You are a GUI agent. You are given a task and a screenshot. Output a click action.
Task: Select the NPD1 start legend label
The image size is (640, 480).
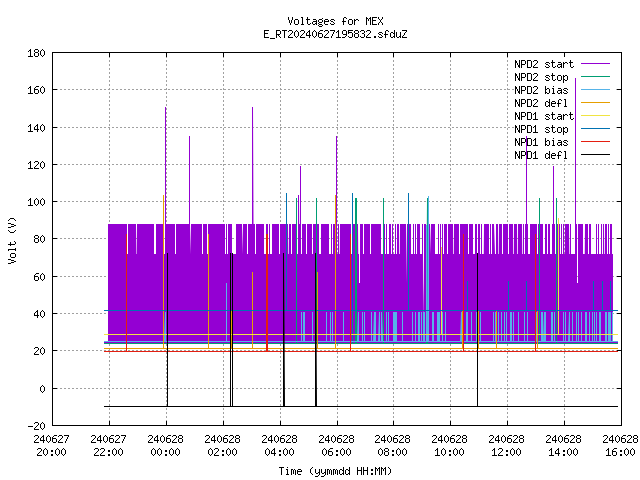[544, 116]
